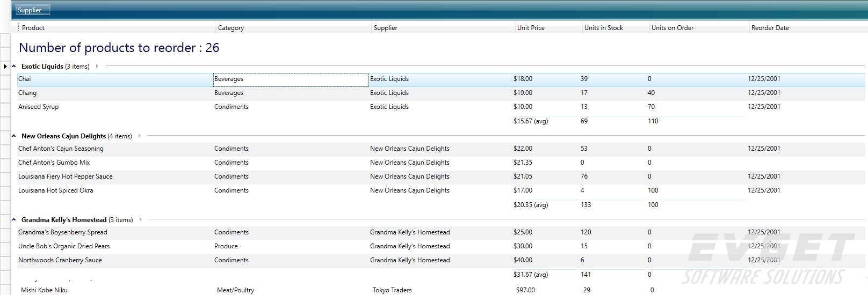Sort by Units in Stock column header
The image size is (868, 295).
coord(616,28)
